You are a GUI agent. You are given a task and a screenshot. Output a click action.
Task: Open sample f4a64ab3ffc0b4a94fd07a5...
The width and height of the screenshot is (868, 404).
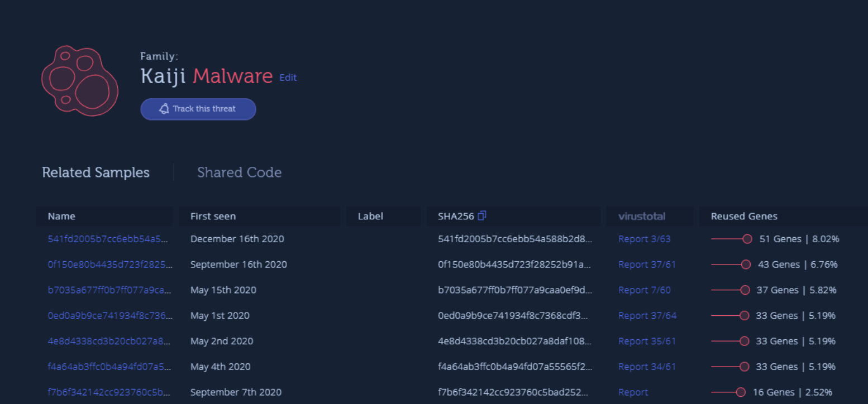pos(109,367)
